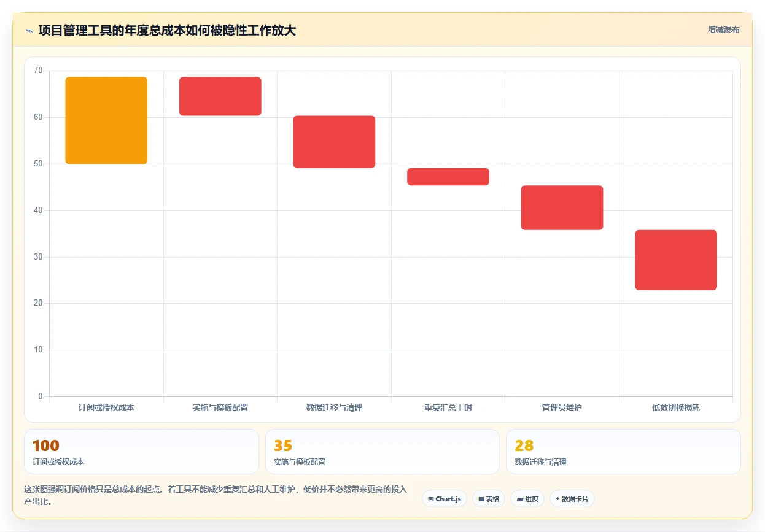765x532 pixels.
Task: Click the orange 订阅或授权成本 waterfall bar
Action: point(106,120)
